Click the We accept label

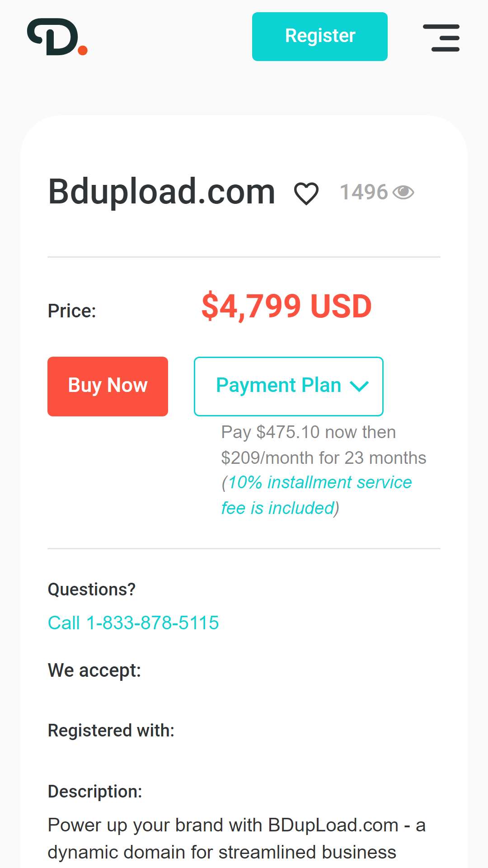click(x=94, y=670)
